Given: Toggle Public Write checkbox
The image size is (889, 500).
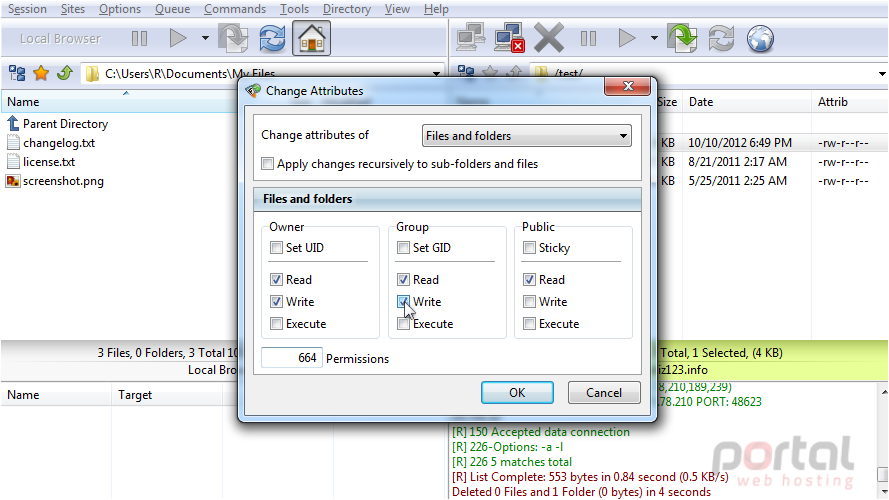Looking at the screenshot, I should (x=529, y=302).
